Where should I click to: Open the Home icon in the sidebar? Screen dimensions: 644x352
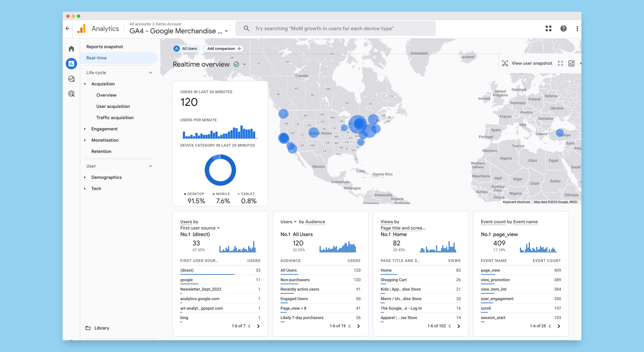(x=72, y=49)
